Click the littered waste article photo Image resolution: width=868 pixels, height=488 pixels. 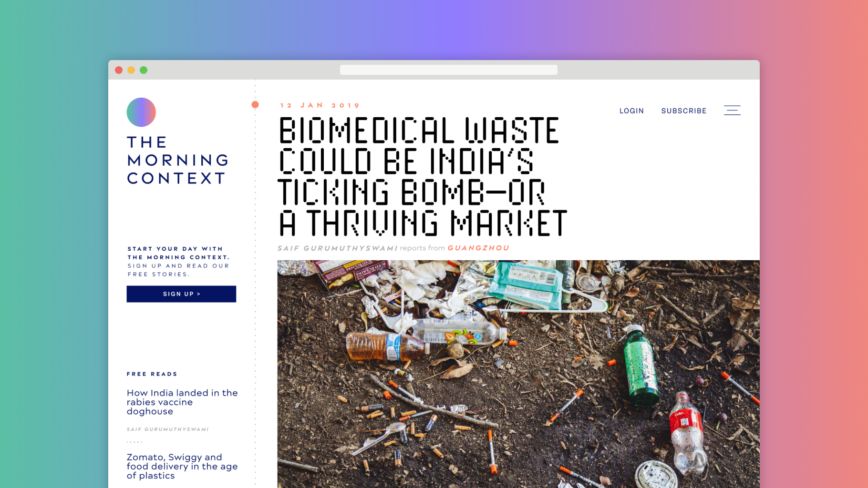518,374
